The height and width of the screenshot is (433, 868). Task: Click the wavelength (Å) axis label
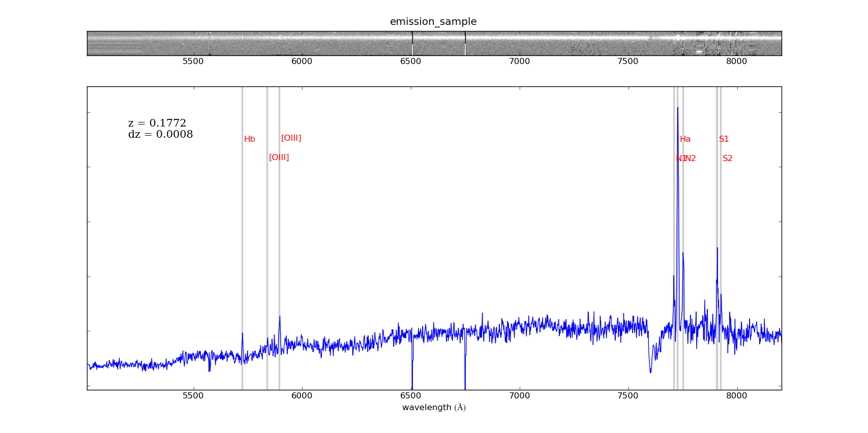pyautogui.click(x=434, y=408)
